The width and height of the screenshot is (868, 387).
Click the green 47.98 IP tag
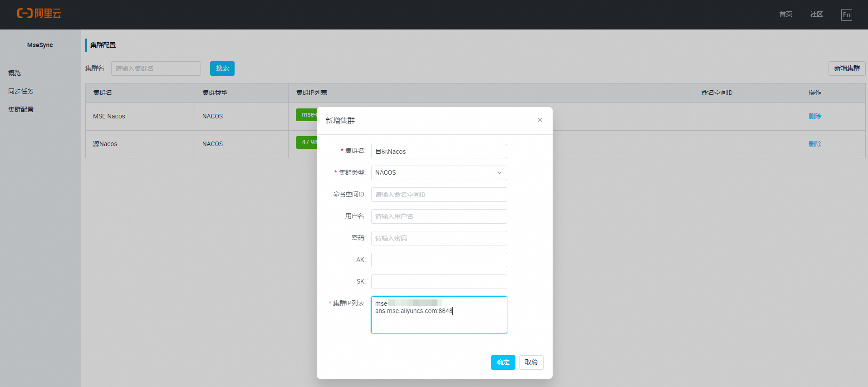click(307, 142)
